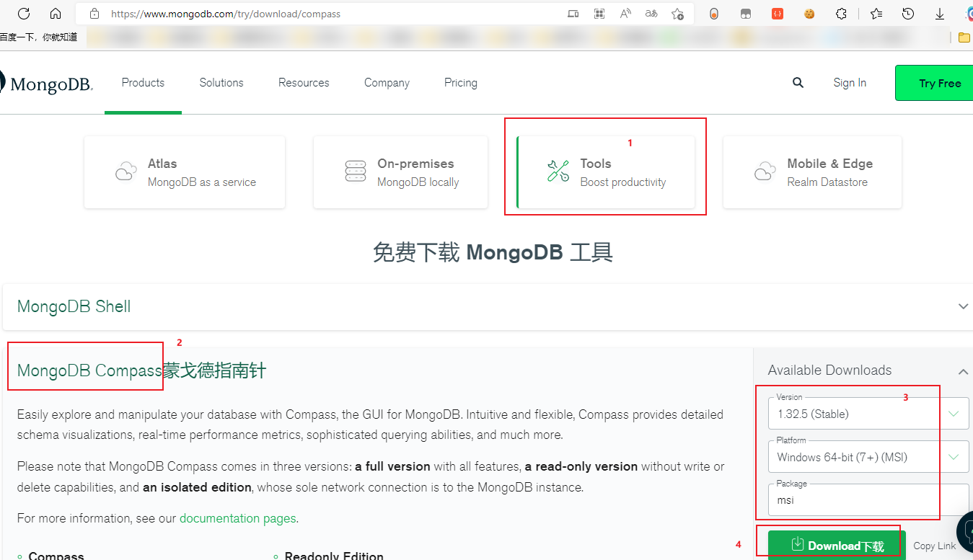Viewport: 973px width, 560px height.
Task: Click the Try Free button
Action: point(934,83)
